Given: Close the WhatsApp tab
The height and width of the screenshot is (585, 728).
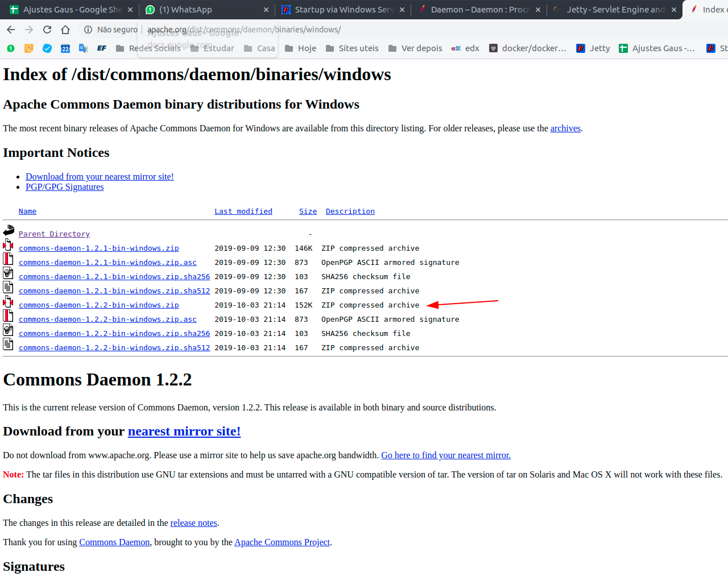Looking at the screenshot, I should tap(266, 10).
